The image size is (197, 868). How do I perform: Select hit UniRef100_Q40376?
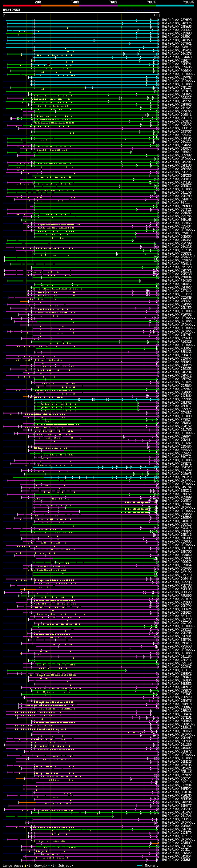pyautogui.click(x=177, y=54)
